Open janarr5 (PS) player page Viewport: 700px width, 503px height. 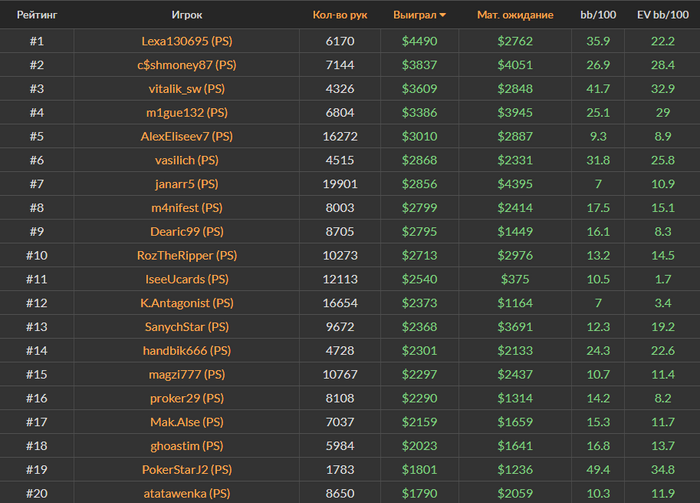click(x=188, y=184)
